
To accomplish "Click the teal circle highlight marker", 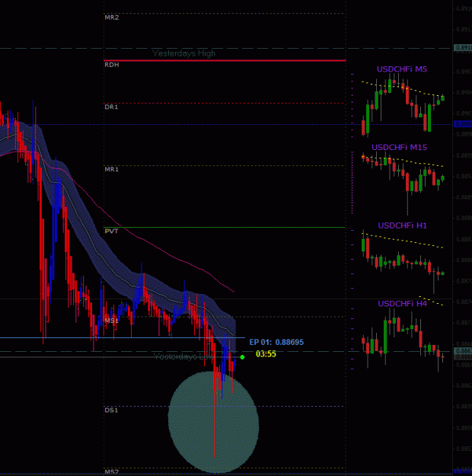I will (213, 422).
